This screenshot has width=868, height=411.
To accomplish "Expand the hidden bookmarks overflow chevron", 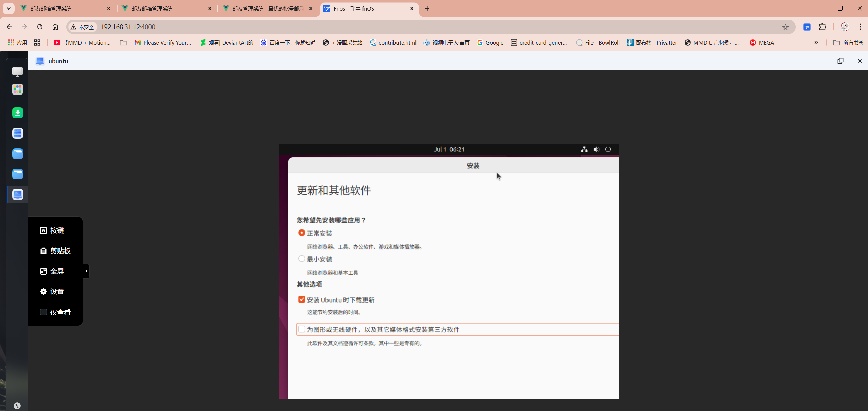I will tap(816, 42).
